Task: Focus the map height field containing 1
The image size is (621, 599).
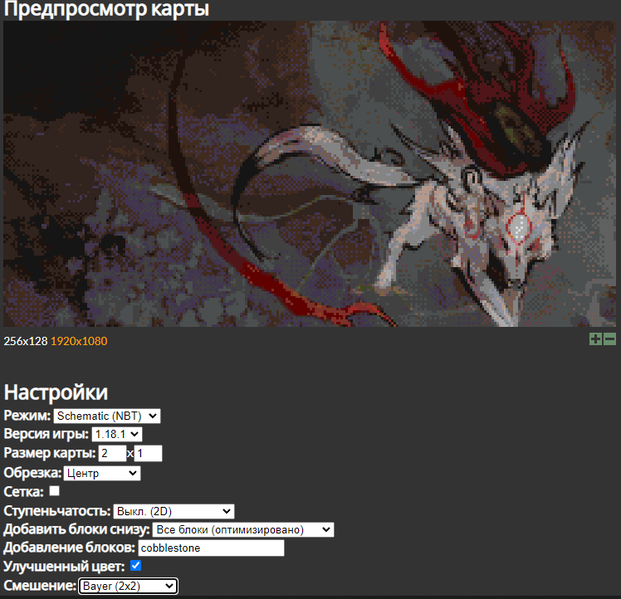Action: pyautogui.click(x=148, y=453)
